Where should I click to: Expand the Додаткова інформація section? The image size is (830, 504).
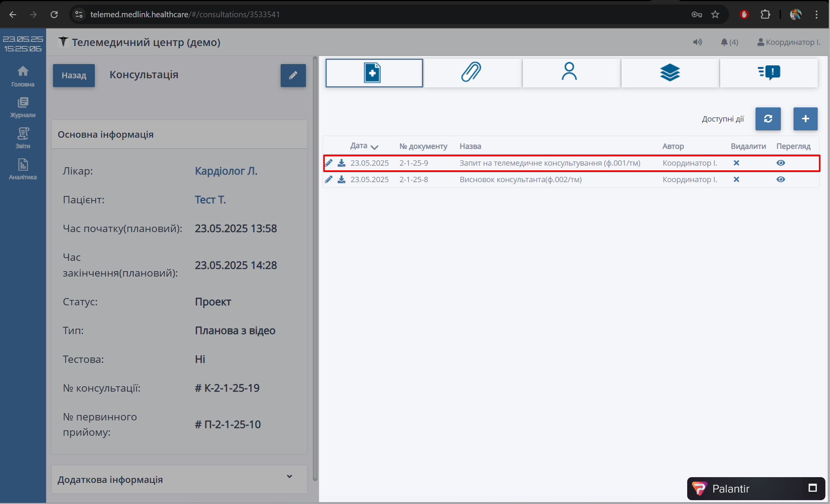tap(289, 477)
